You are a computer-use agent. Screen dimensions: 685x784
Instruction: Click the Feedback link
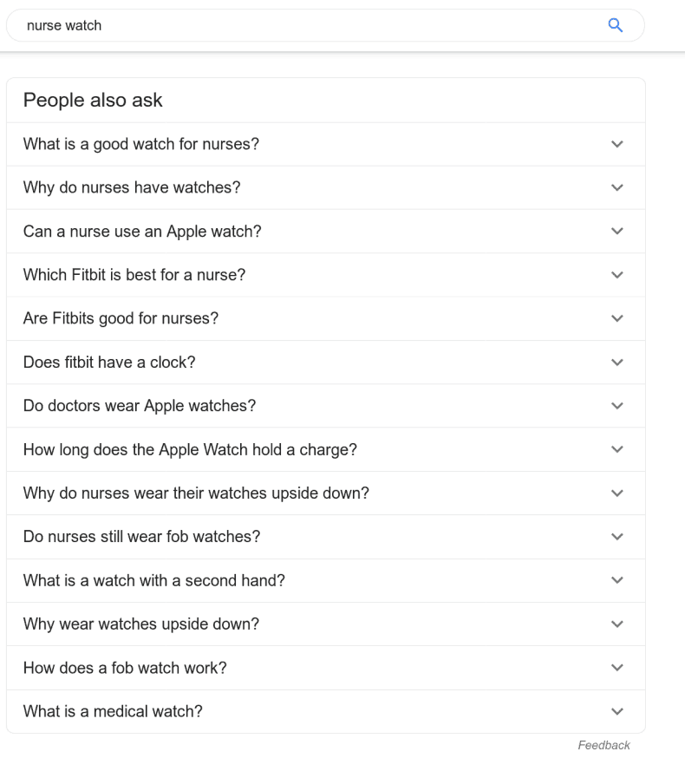coord(603,745)
